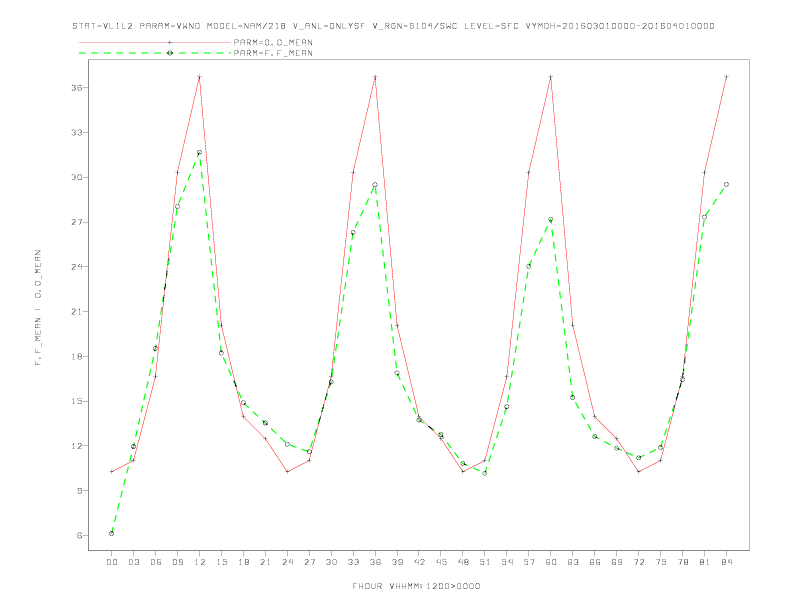Screen dimensions: 792x612
Task: Click the red plus marker at hour 00
Action: tap(112, 472)
